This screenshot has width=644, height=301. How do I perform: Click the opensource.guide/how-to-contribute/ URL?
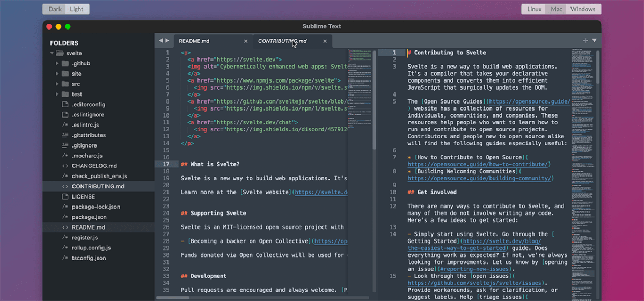[x=479, y=164]
